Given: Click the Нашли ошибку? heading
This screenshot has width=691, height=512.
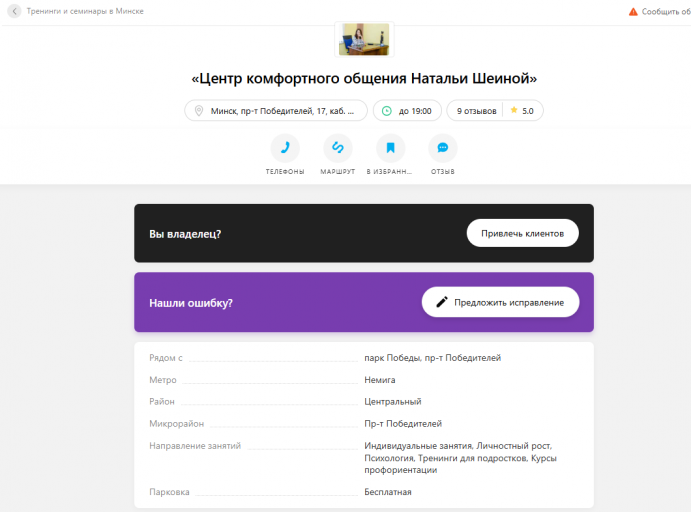Looking at the screenshot, I should [x=191, y=303].
